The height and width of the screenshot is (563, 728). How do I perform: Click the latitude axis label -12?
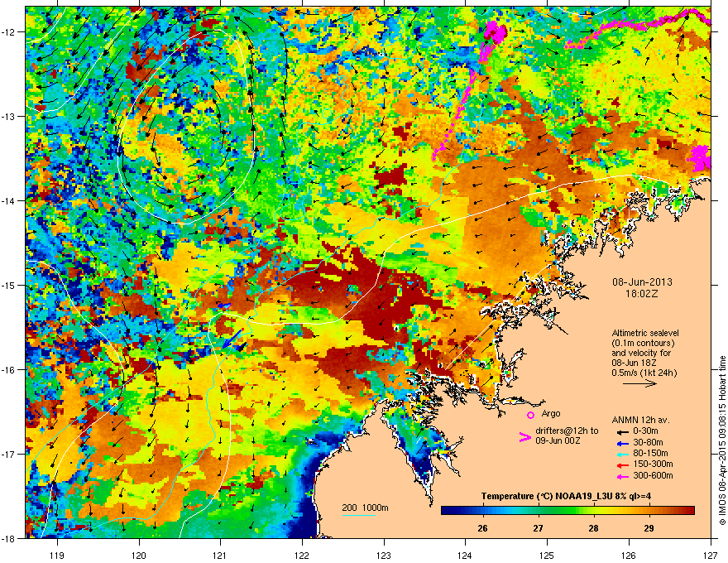[x=8, y=32]
